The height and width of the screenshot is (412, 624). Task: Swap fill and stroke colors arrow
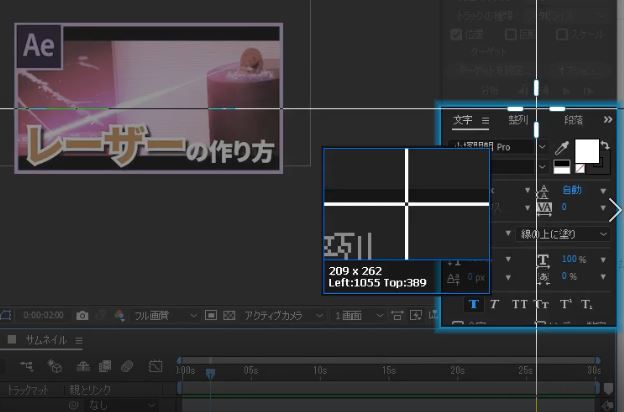(605, 146)
